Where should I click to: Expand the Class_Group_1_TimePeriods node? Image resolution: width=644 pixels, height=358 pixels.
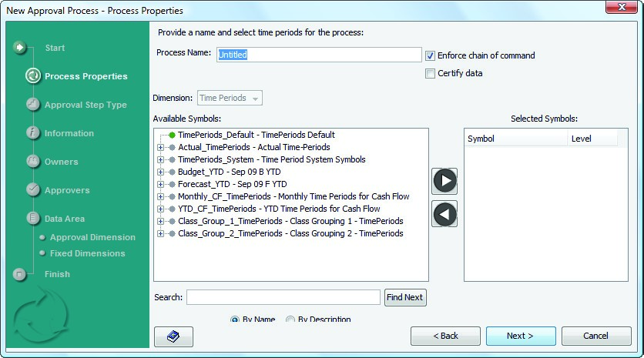click(160, 221)
